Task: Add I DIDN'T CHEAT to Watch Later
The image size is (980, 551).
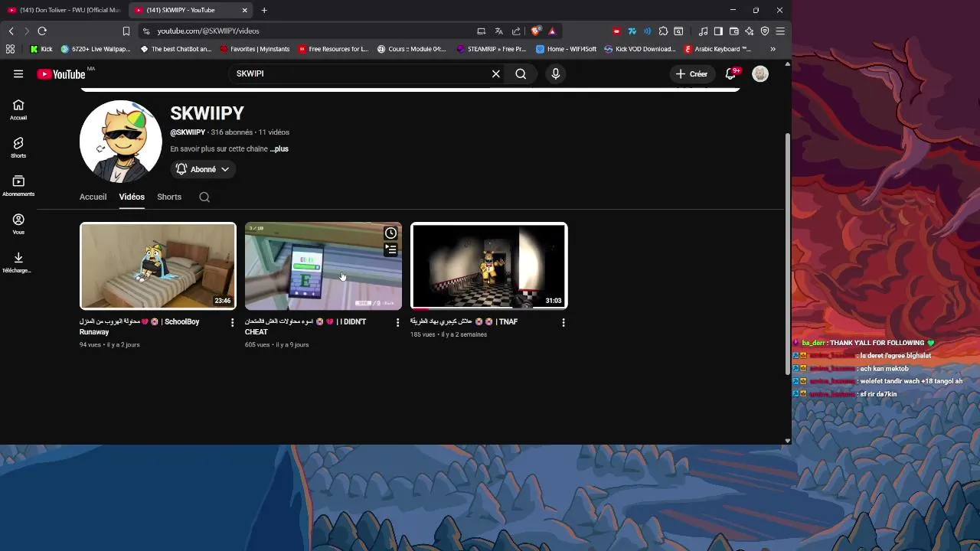Action: (390, 233)
